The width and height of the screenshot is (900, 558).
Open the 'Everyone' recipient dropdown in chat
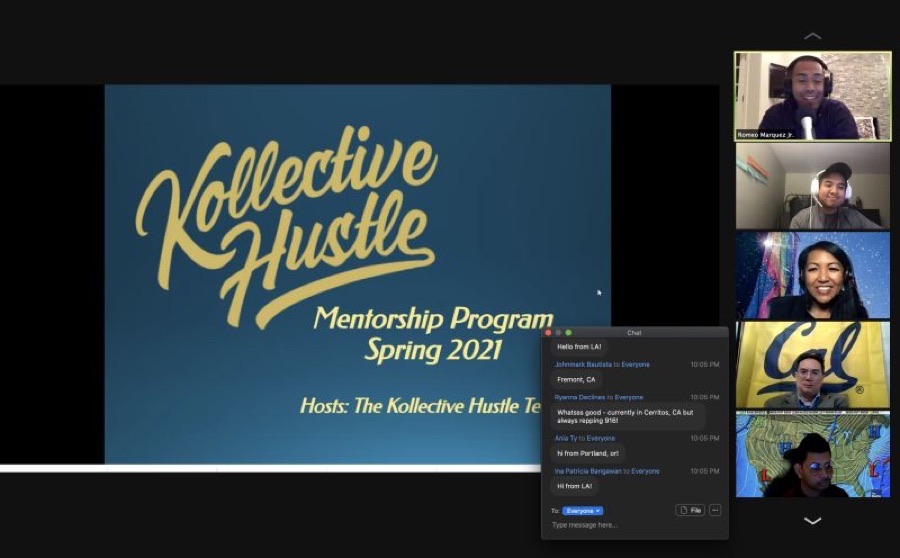582,510
